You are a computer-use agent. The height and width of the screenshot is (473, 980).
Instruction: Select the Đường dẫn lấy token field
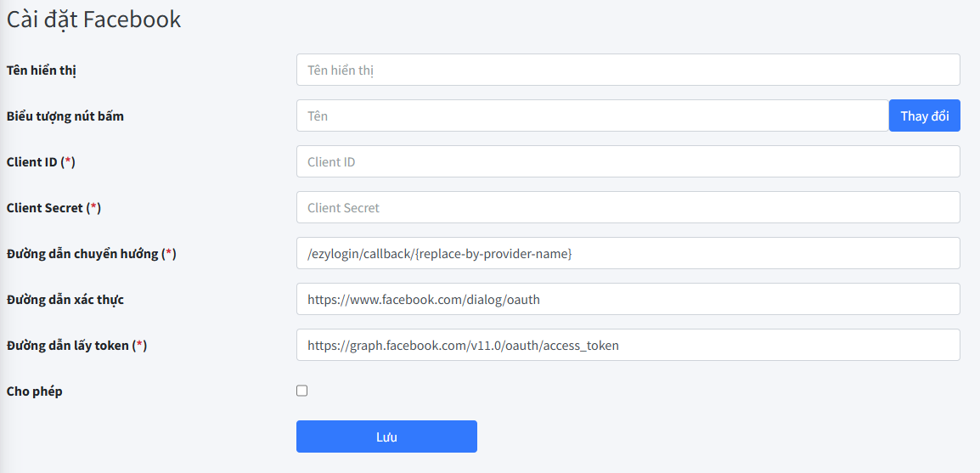[628, 345]
